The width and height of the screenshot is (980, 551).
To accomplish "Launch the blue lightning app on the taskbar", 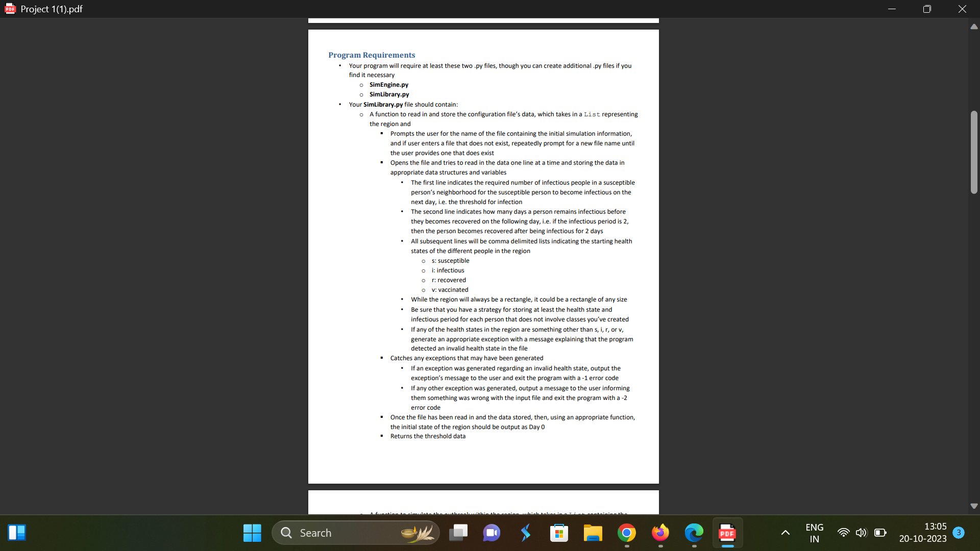I will [x=525, y=532].
